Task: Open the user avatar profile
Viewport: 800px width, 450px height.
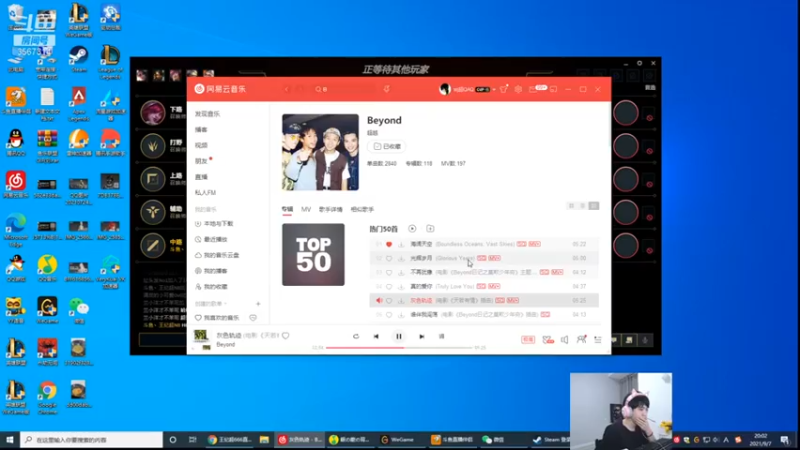Action: tap(445, 89)
